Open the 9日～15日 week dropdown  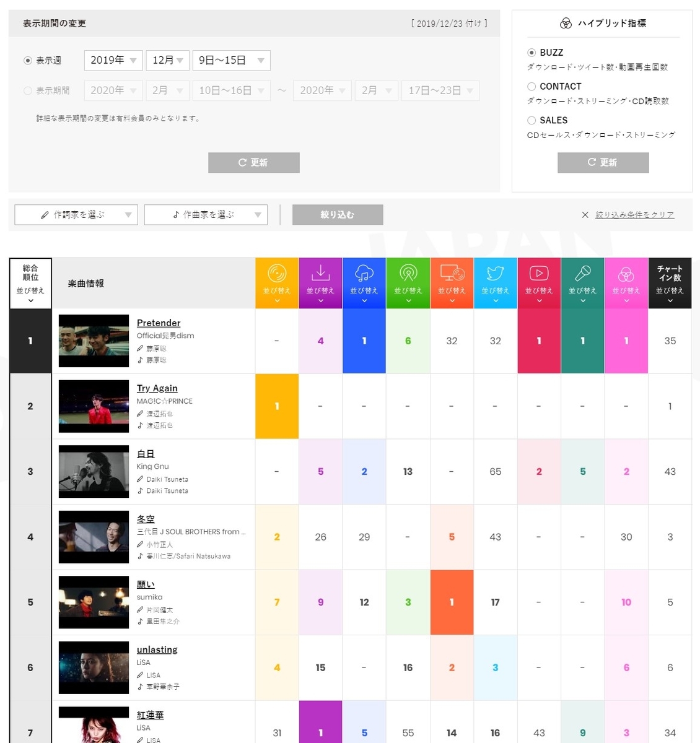(x=232, y=60)
